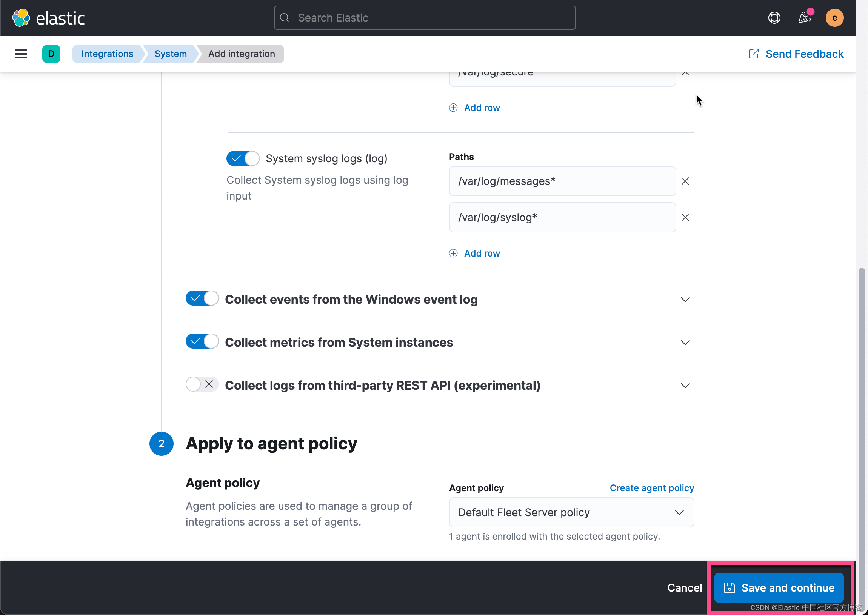Screen dimensions: 868x615
Task: Click Add row under the syslog paths
Action: click(x=474, y=253)
